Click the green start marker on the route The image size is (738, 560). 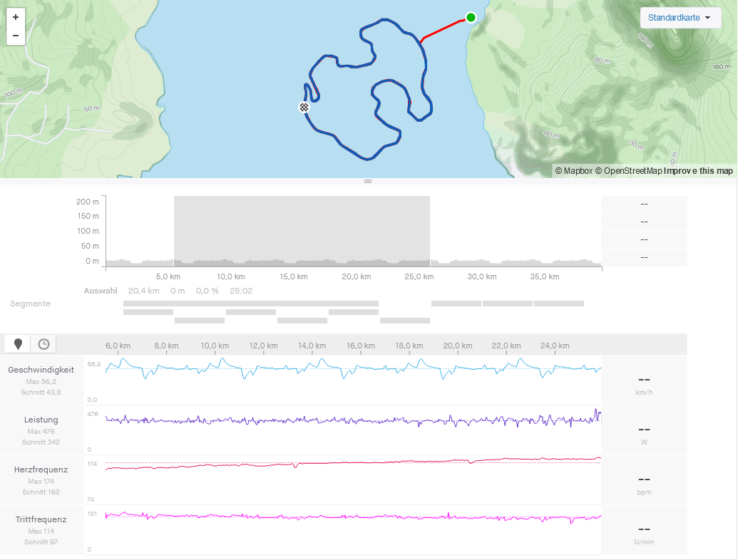(471, 17)
